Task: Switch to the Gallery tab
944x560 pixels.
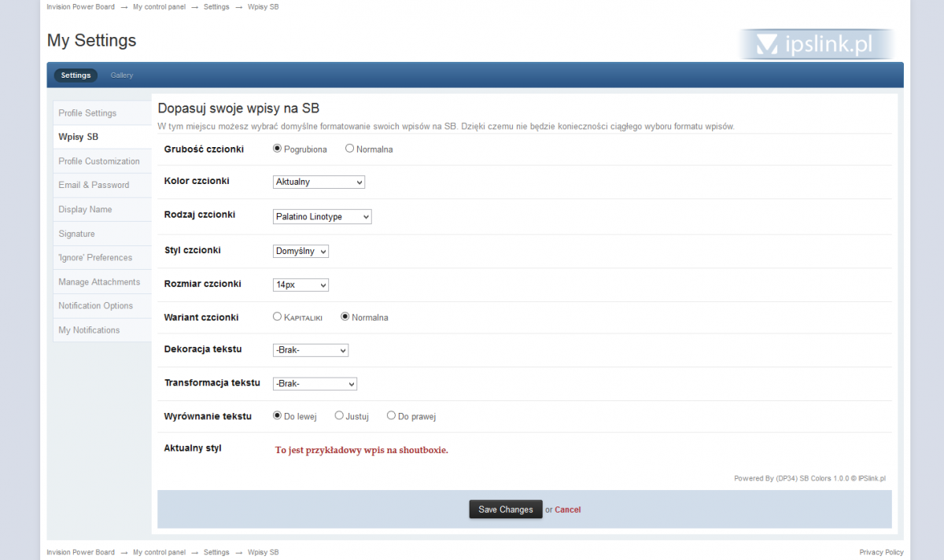Action: click(x=122, y=76)
